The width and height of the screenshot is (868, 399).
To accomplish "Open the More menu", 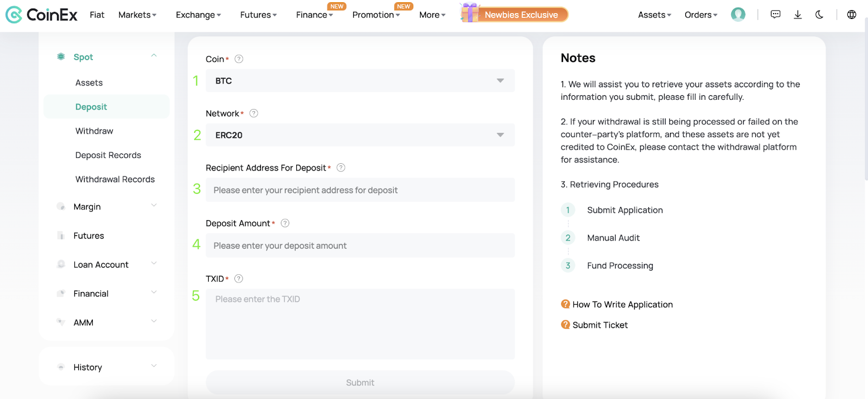I will (x=432, y=15).
